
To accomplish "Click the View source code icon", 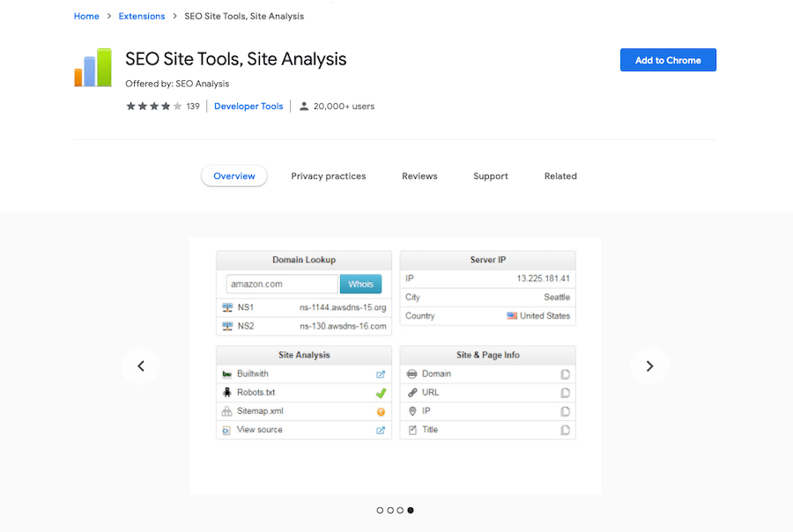I will [x=226, y=431].
